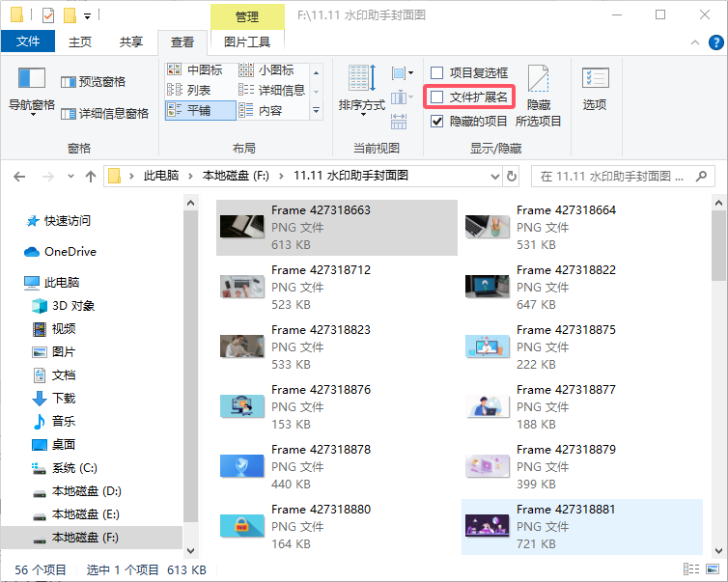
Task: Select the 查看 view ribbon tab
Action: pos(182,42)
